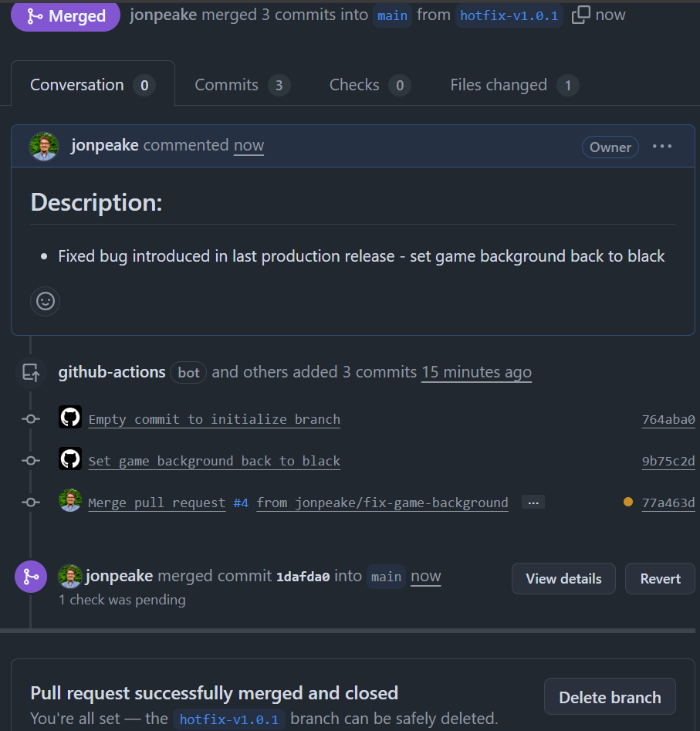Add an emoji reaction to the description comment
The height and width of the screenshot is (731, 700).
(46, 301)
